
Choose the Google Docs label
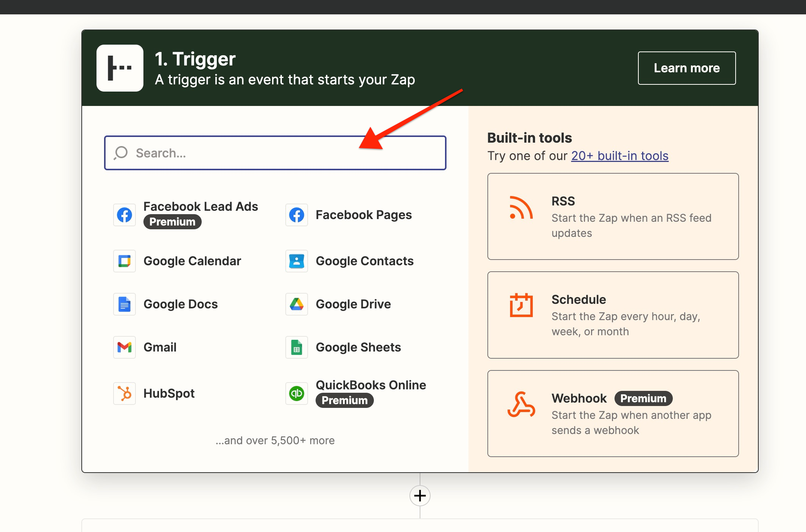click(x=180, y=304)
